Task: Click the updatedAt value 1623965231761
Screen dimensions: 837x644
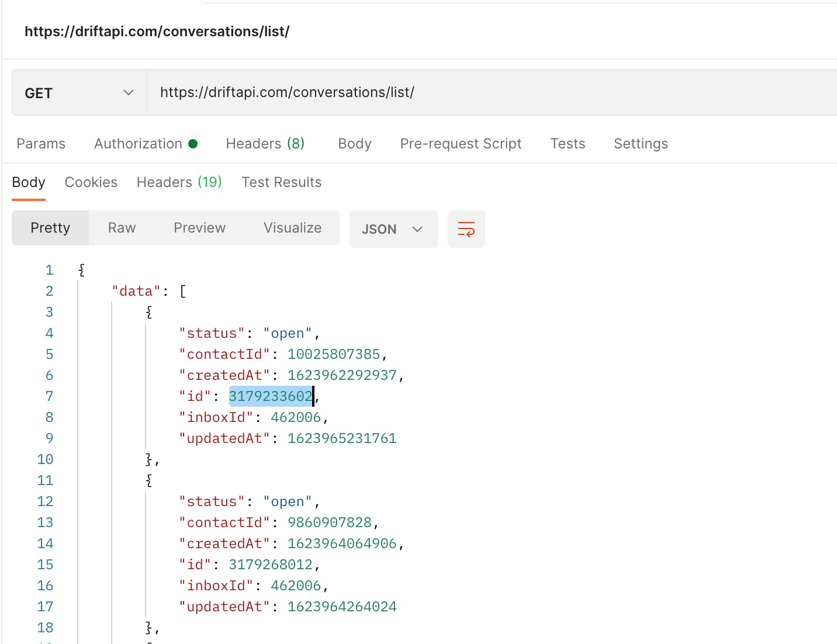Action: tap(342, 438)
